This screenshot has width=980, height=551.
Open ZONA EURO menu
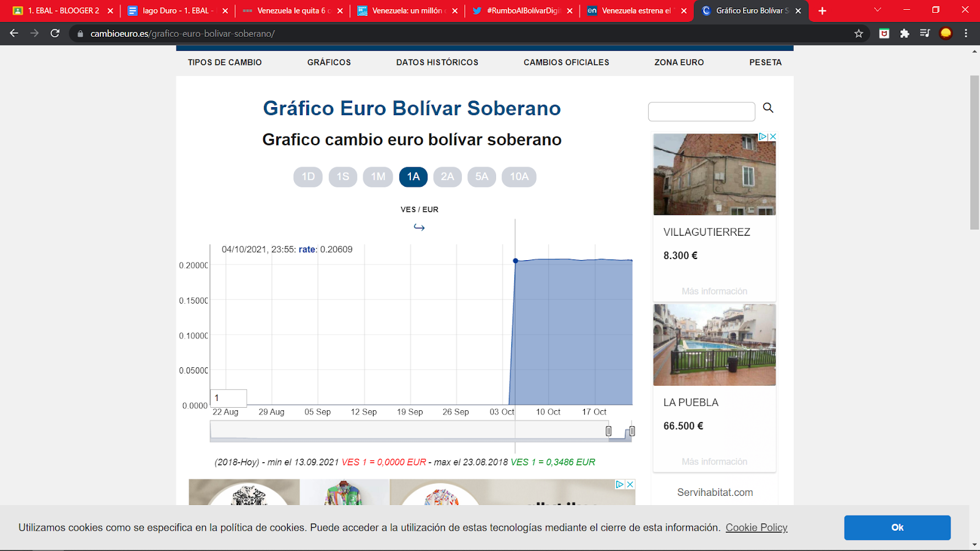click(x=679, y=62)
